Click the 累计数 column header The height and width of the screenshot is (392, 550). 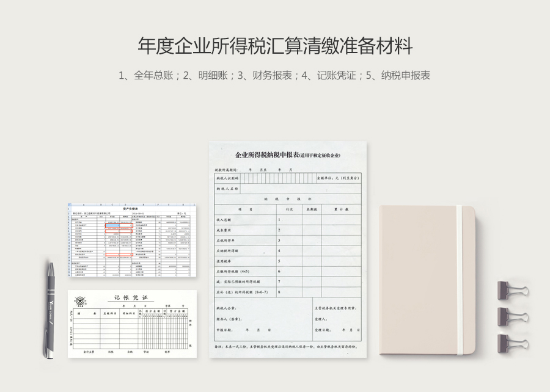[341, 209]
